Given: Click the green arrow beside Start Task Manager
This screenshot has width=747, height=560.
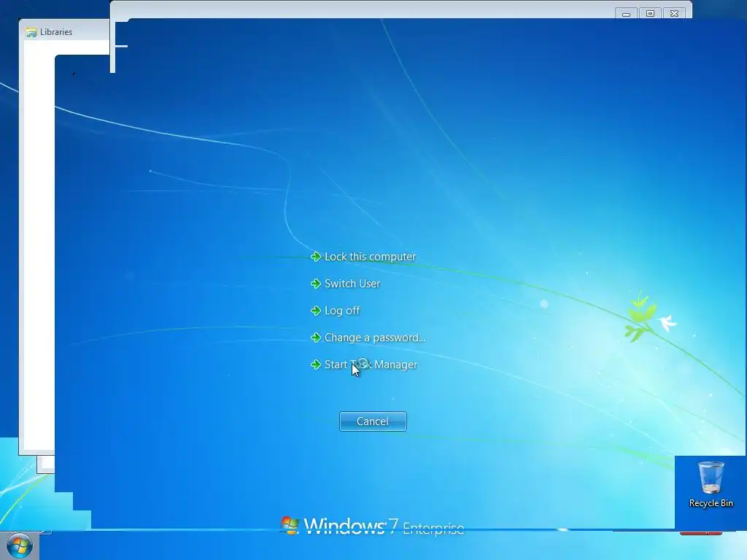Looking at the screenshot, I should click(x=315, y=365).
